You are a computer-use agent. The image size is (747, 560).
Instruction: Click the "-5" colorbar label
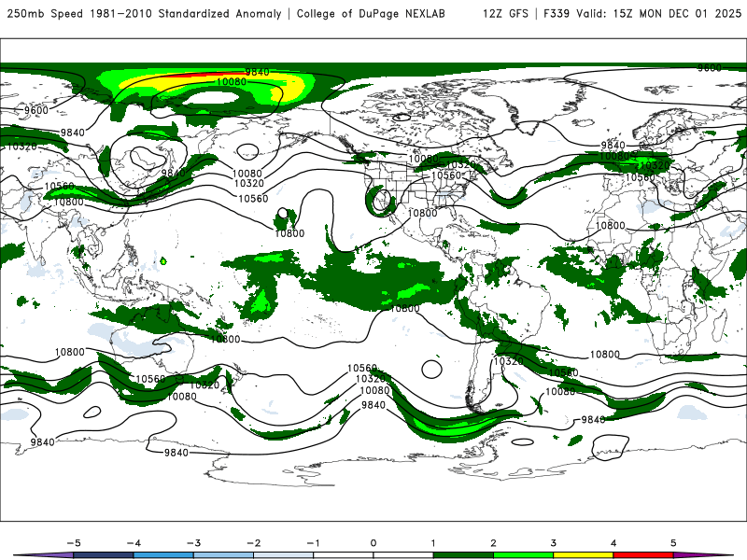74,543
